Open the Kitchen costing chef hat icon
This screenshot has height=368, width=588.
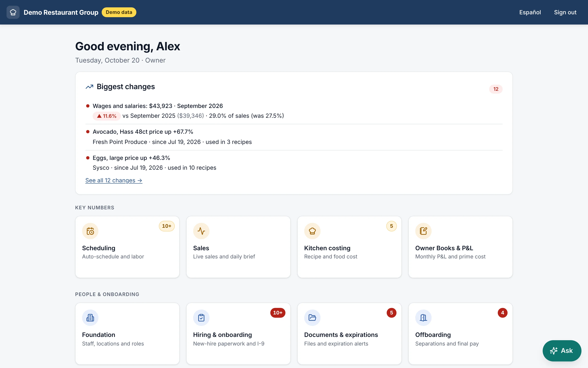312,231
